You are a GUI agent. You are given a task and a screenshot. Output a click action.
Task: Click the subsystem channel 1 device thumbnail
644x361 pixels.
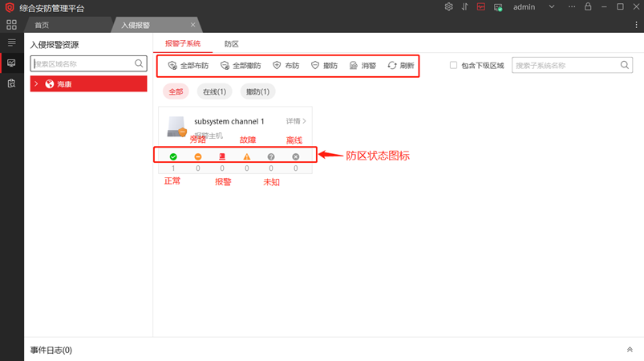pyautogui.click(x=177, y=127)
